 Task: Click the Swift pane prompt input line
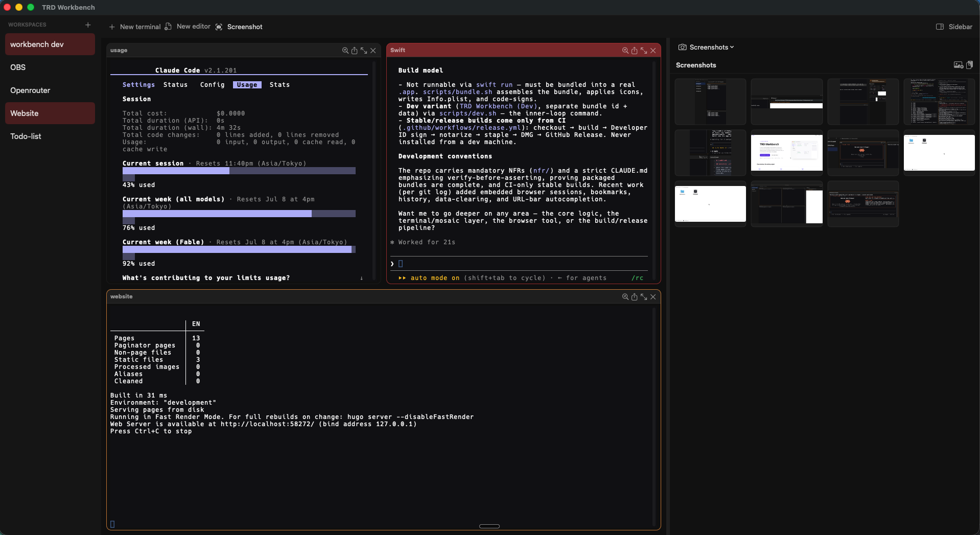click(519, 264)
